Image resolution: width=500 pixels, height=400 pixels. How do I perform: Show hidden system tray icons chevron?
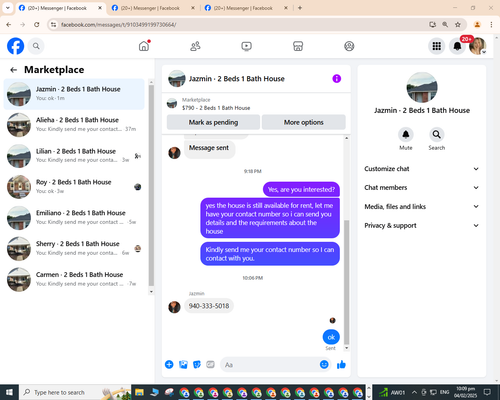point(414,392)
